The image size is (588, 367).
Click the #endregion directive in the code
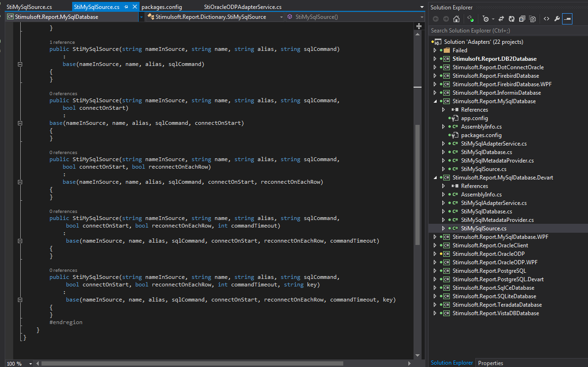(66, 322)
